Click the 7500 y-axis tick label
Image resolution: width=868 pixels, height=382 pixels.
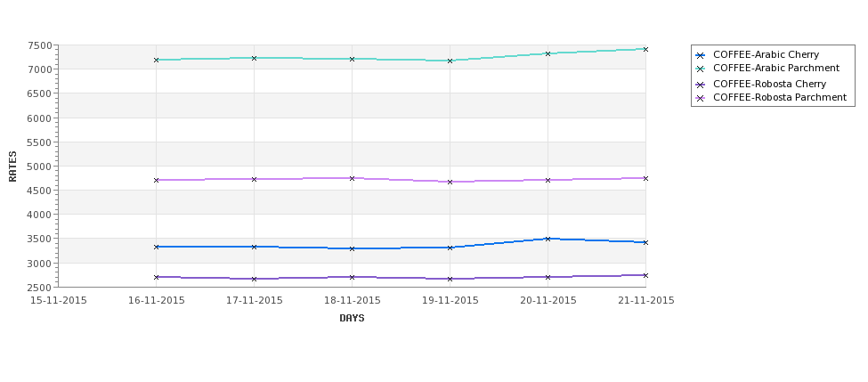coord(42,45)
